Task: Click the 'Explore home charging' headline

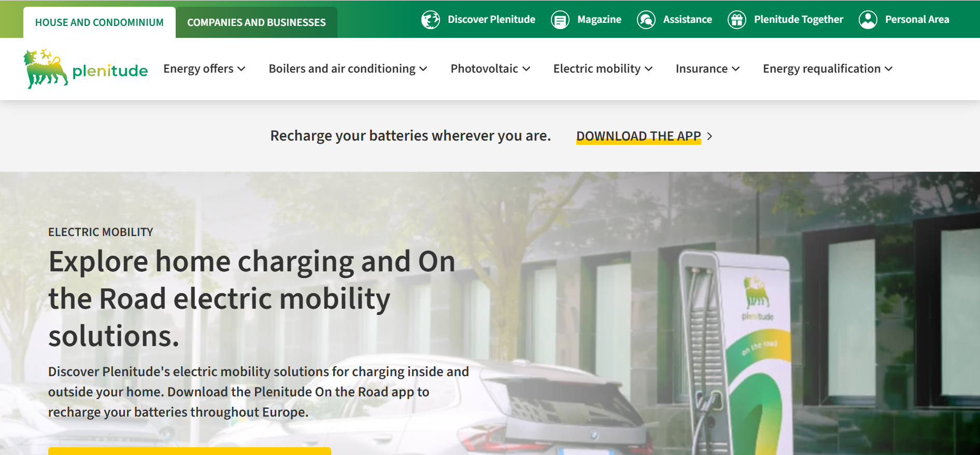Action: pyautogui.click(x=252, y=298)
